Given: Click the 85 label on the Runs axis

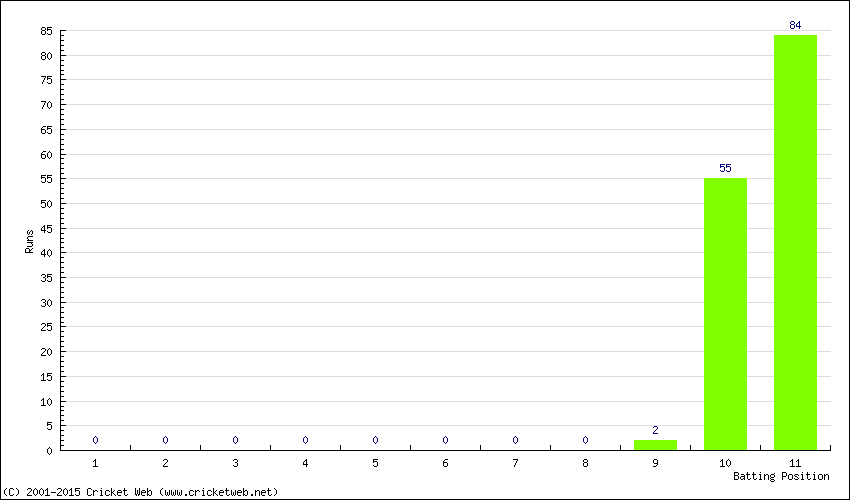Looking at the screenshot, I should pos(46,31).
